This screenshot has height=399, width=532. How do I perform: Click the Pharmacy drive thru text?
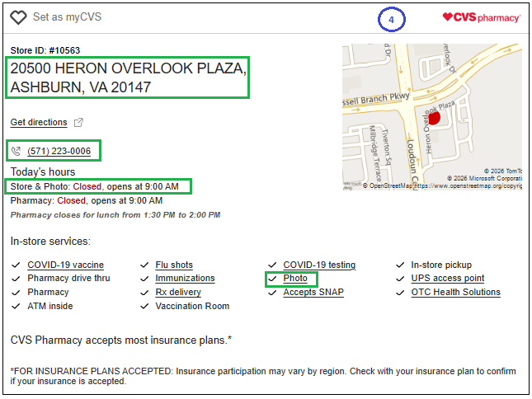pyautogui.click(x=68, y=279)
